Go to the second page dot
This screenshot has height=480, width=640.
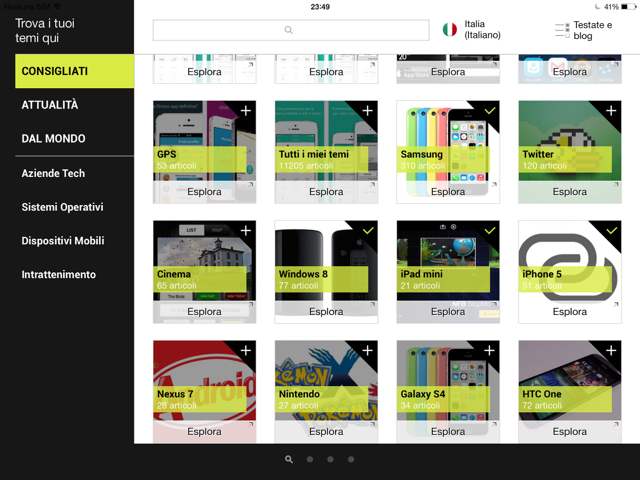point(330,459)
